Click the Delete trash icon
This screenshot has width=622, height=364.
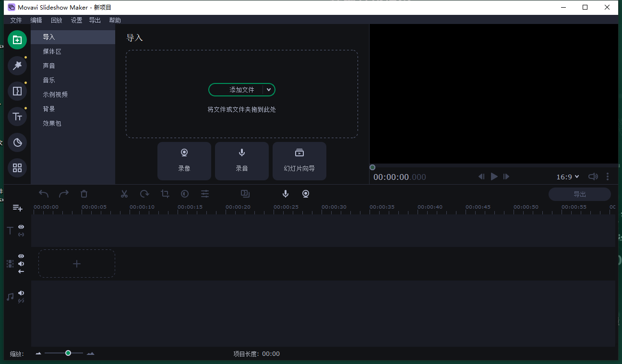[x=84, y=194]
